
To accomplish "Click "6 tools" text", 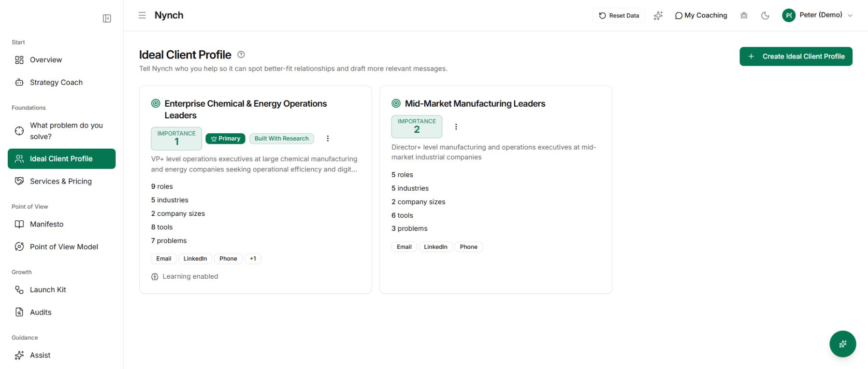I will (x=402, y=215).
